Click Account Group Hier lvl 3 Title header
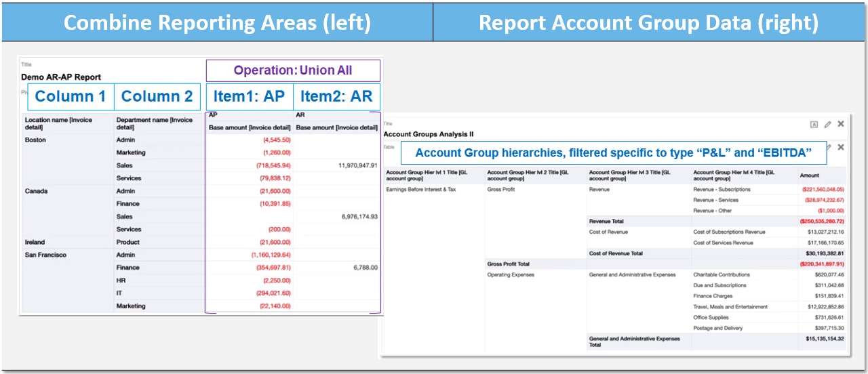The width and height of the screenshot is (868, 374). click(637, 175)
